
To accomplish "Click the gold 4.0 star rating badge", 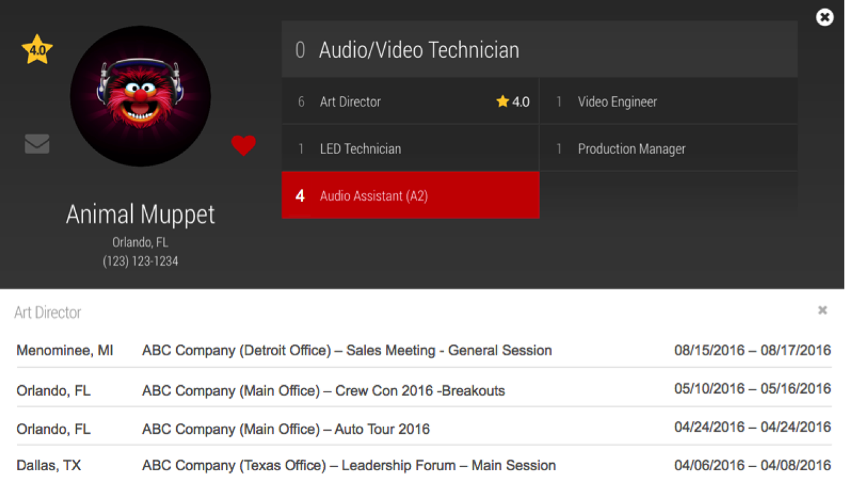I will tap(37, 49).
